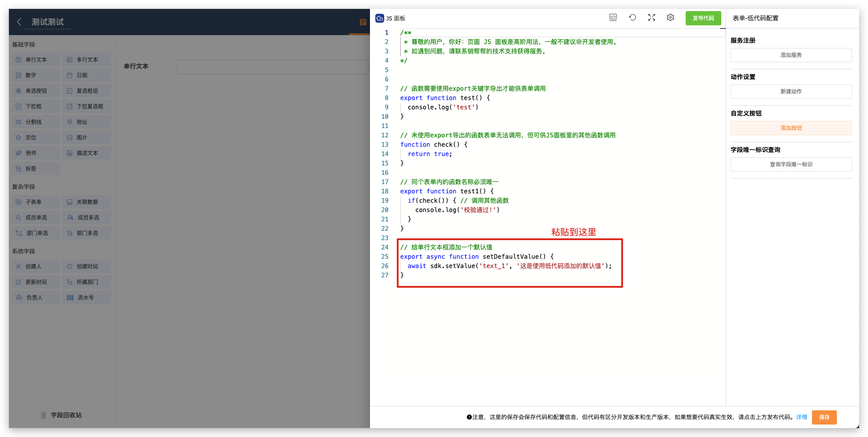Viewport: 868px width, 437px height.
Task: Click the orange form tab icon
Action: click(x=363, y=22)
